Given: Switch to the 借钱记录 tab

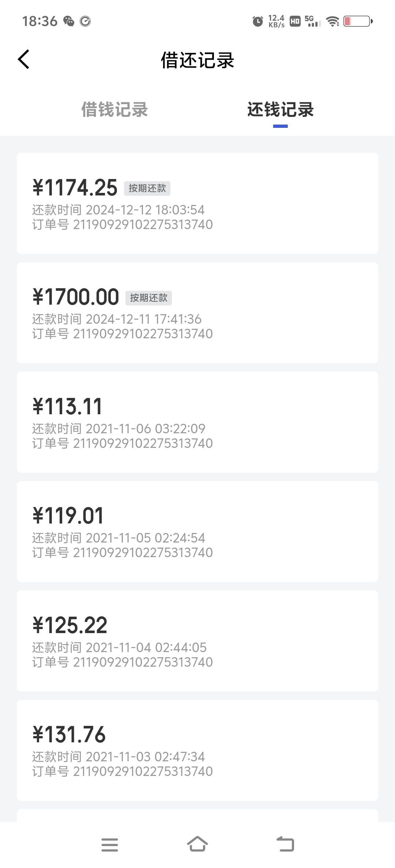Looking at the screenshot, I should 114,110.
